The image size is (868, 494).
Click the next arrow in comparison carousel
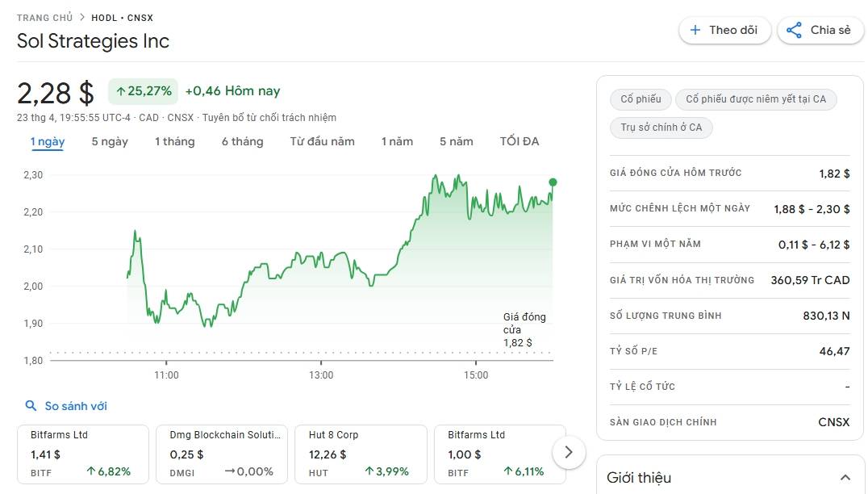569,452
